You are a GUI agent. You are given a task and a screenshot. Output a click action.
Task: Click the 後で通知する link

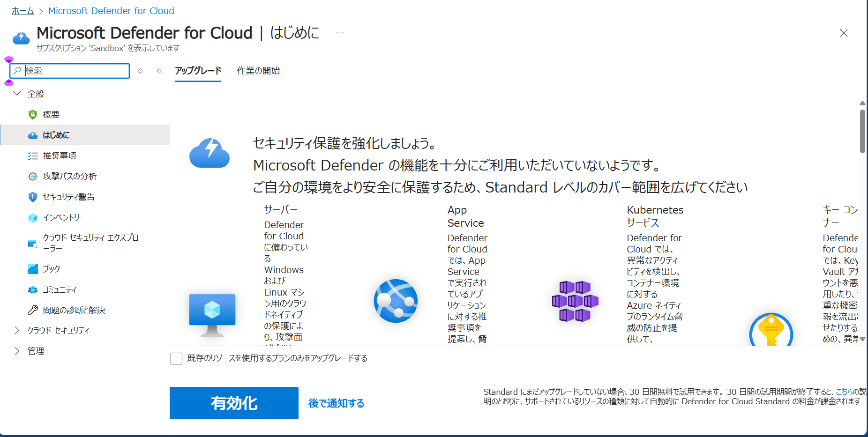pyautogui.click(x=336, y=403)
